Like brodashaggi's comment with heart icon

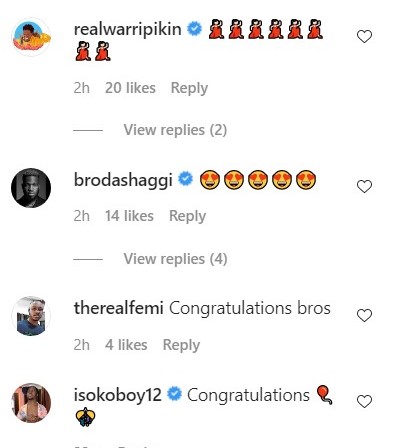coord(364,186)
